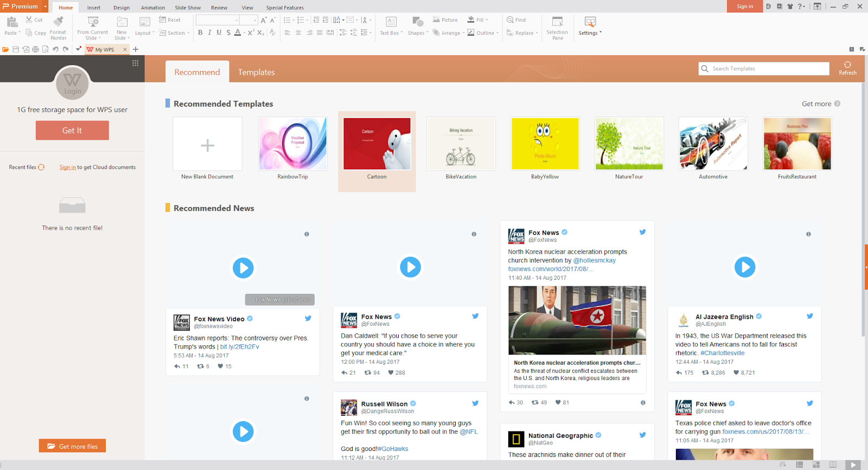The width and height of the screenshot is (868, 470).
Task: Toggle Align Left paragraph
Action: [x=288, y=33]
